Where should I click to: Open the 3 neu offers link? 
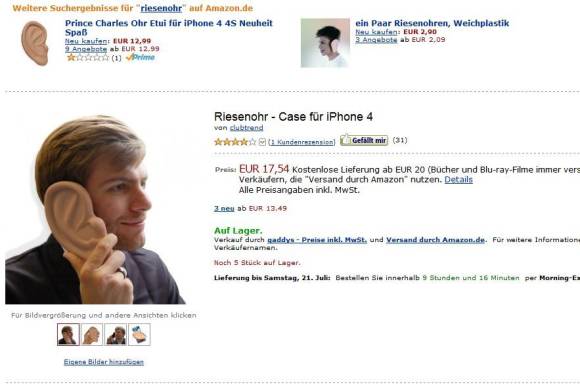224,208
